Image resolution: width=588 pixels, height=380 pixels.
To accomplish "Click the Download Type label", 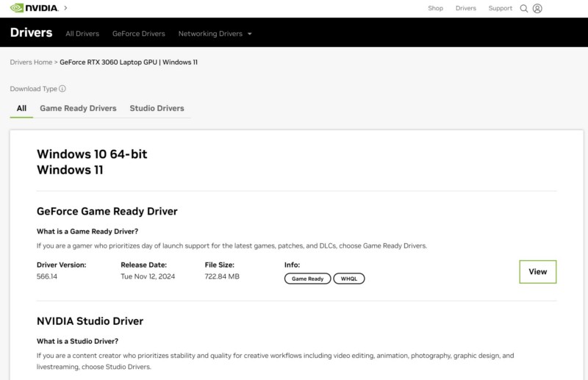I will point(33,89).
